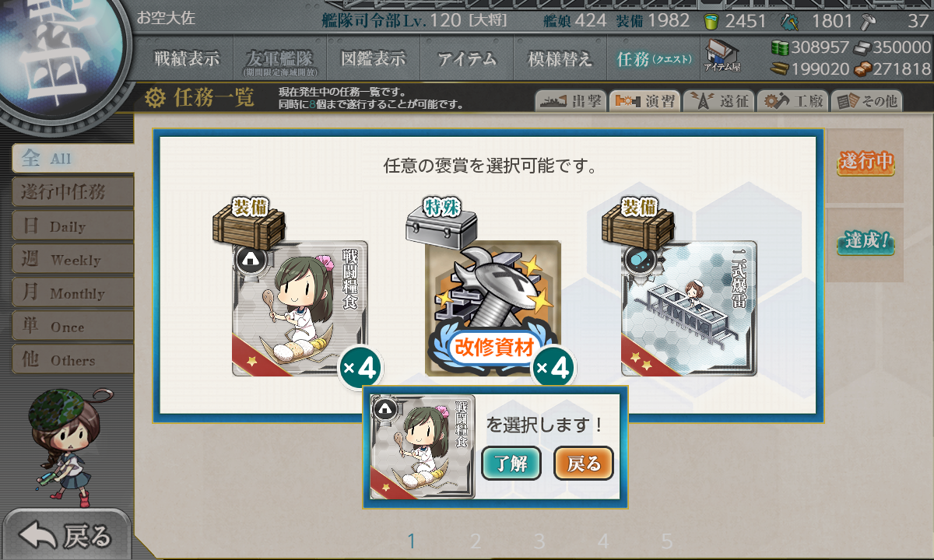Viewport: 934px width, 560px height.
Task: Select the 全 All quest filter
Action: [72, 159]
